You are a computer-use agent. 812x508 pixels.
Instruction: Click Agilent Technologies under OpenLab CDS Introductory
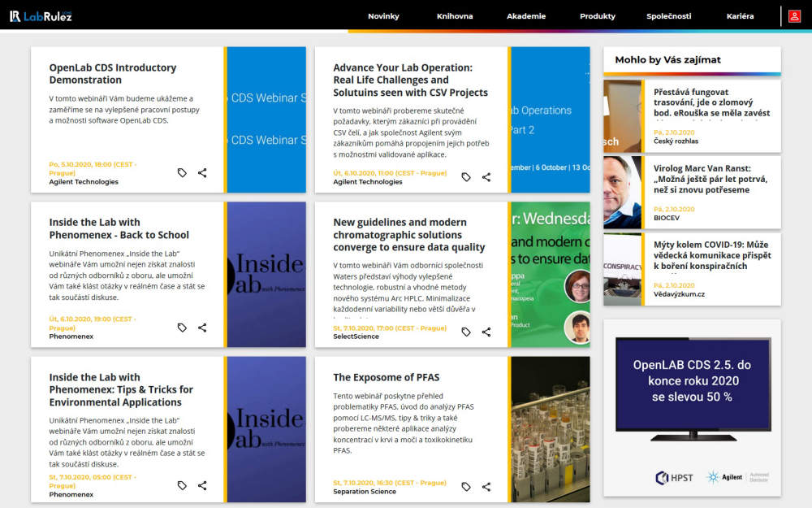coord(84,181)
